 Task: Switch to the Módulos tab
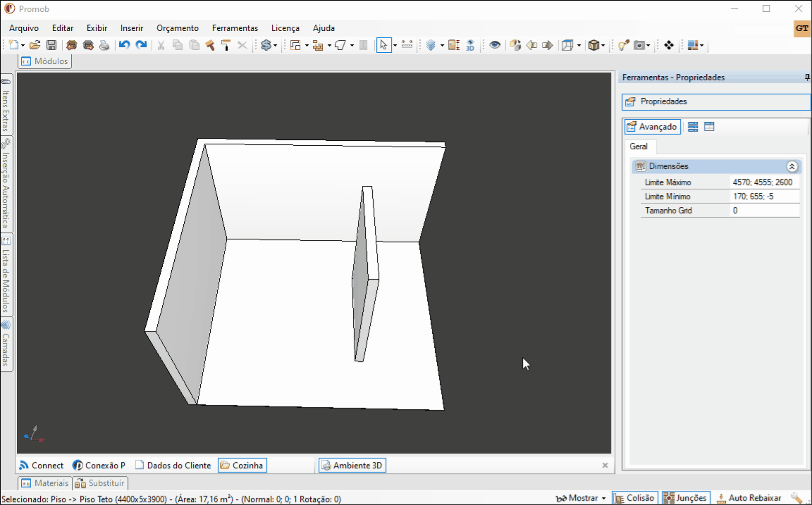point(45,61)
